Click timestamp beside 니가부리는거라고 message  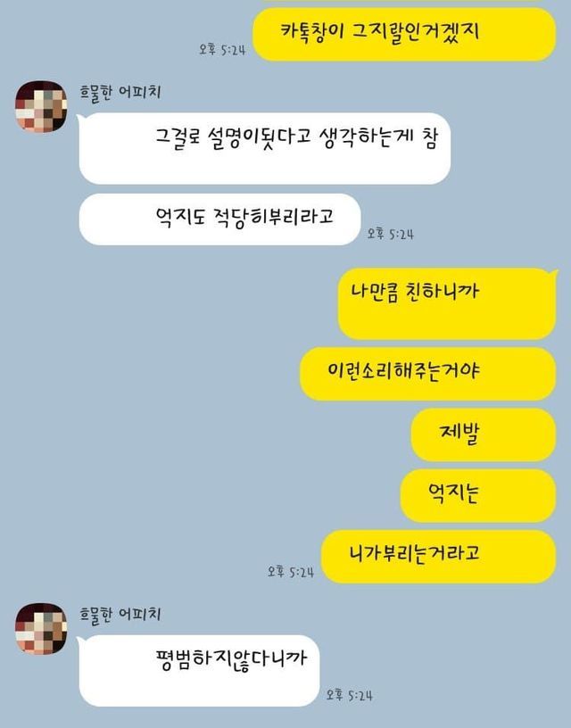pyautogui.click(x=291, y=572)
